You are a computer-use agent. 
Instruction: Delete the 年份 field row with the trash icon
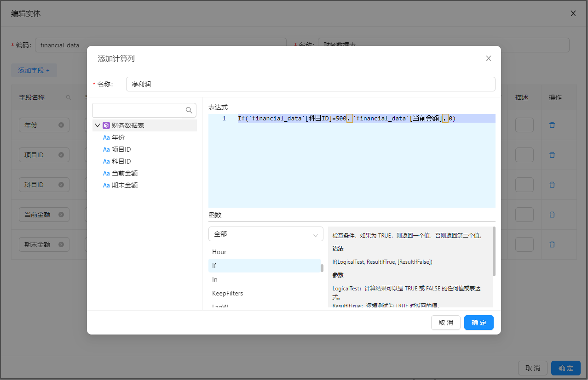(x=552, y=125)
